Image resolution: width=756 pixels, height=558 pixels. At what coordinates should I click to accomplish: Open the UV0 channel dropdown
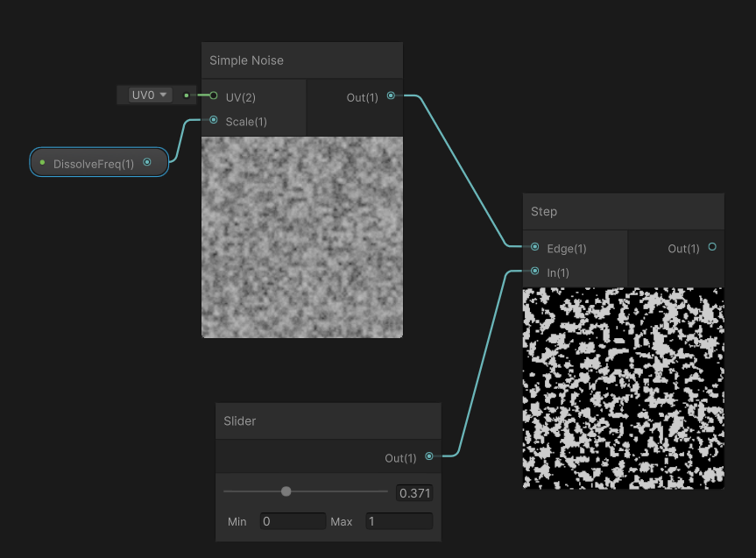point(150,95)
